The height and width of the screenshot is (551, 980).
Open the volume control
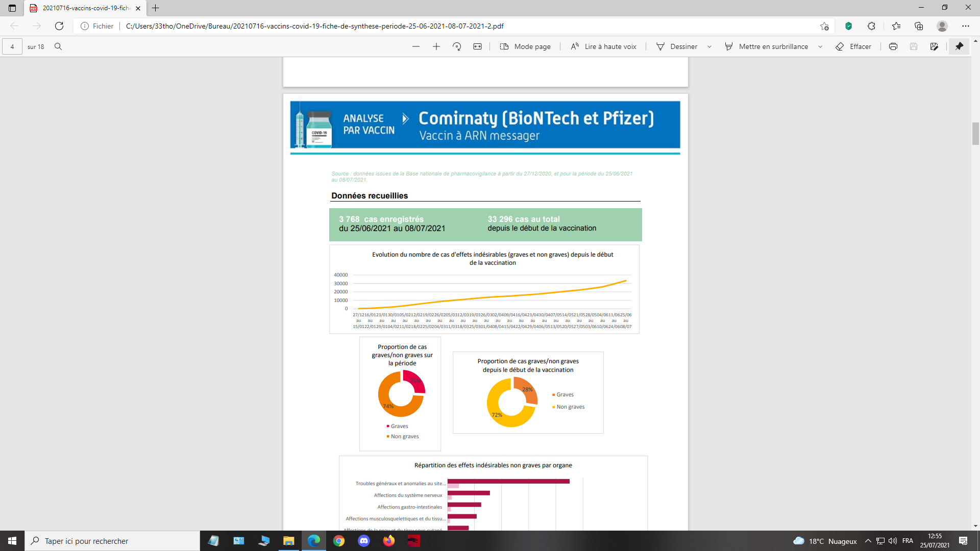[893, 541]
